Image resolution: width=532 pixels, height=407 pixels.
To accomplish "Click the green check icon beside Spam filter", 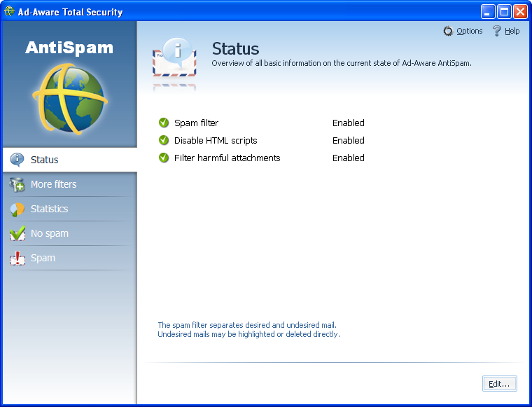I will [164, 123].
